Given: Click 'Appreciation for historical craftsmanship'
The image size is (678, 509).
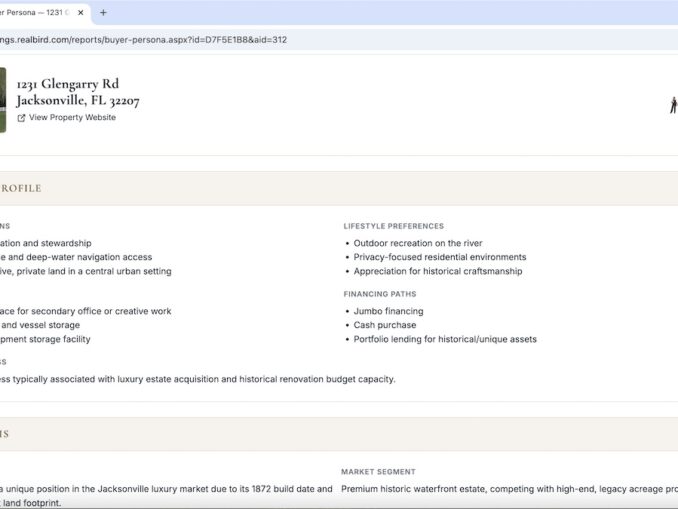Looking at the screenshot, I should click(x=438, y=271).
